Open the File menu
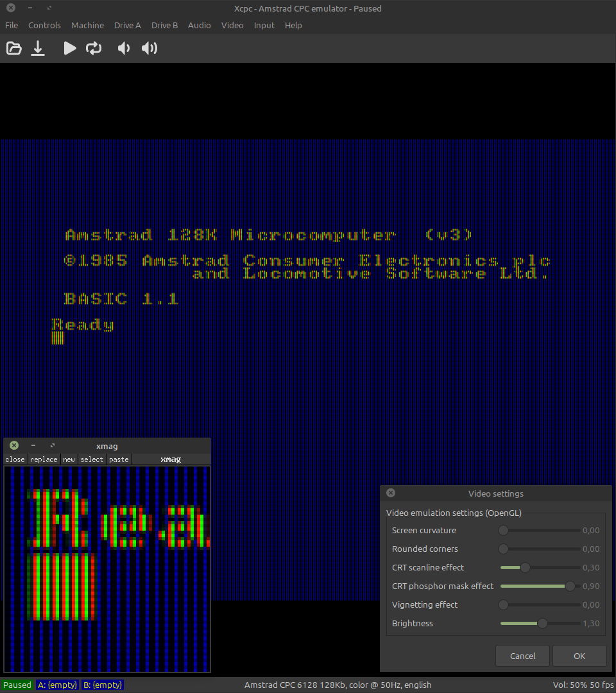This screenshot has width=616, height=693. [x=12, y=25]
